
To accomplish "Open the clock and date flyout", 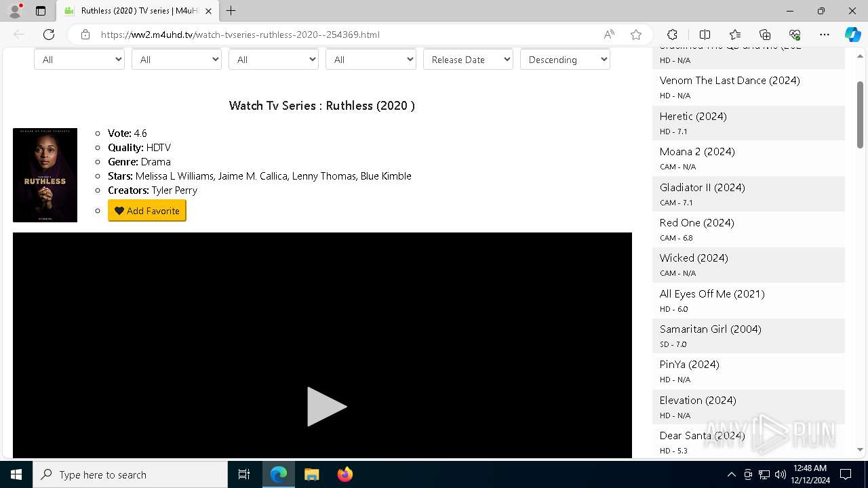I will (810, 474).
